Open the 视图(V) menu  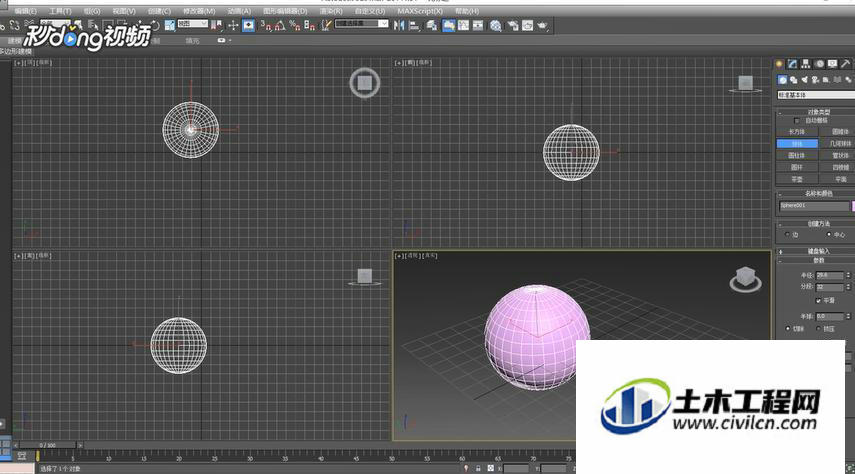pyautogui.click(x=124, y=11)
